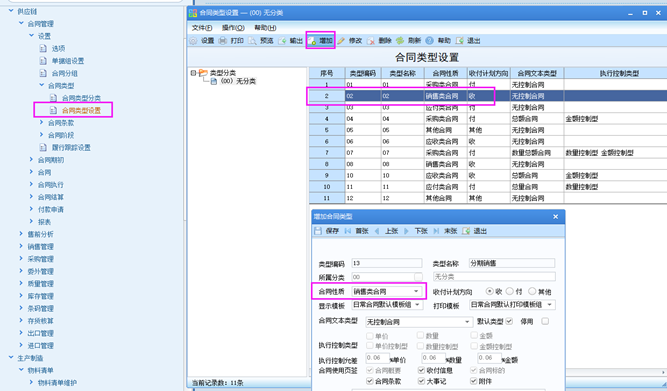
Task: Click the 类型编码 input field
Action: coord(387,263)
